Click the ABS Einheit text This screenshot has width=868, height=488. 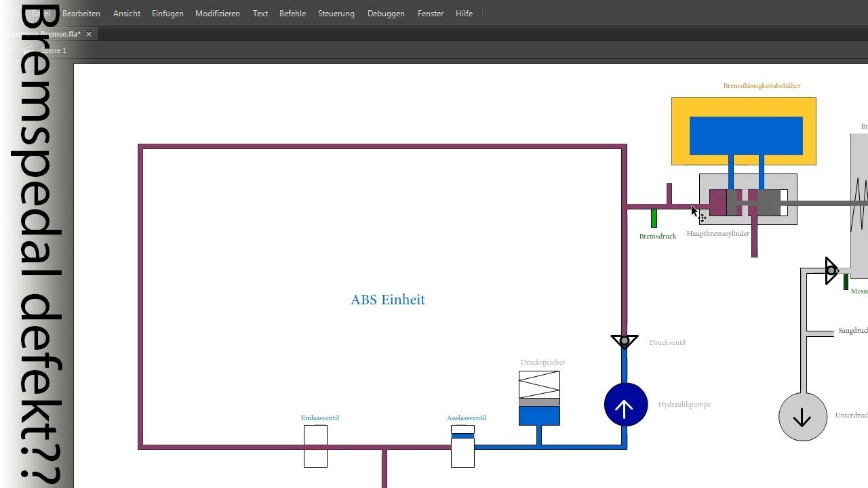tap(388, 300)
